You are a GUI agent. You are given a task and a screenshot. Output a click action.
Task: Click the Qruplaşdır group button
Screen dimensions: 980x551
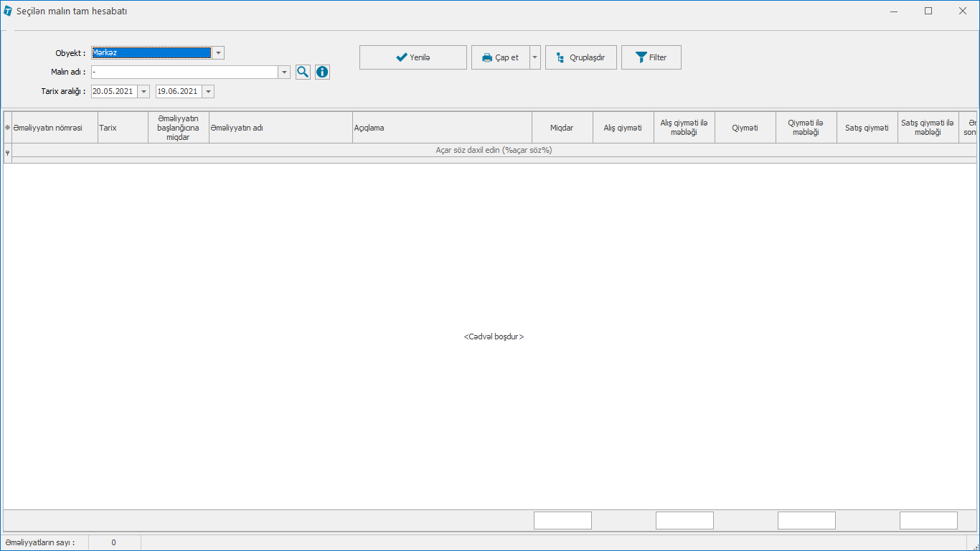tap(580, 57)
